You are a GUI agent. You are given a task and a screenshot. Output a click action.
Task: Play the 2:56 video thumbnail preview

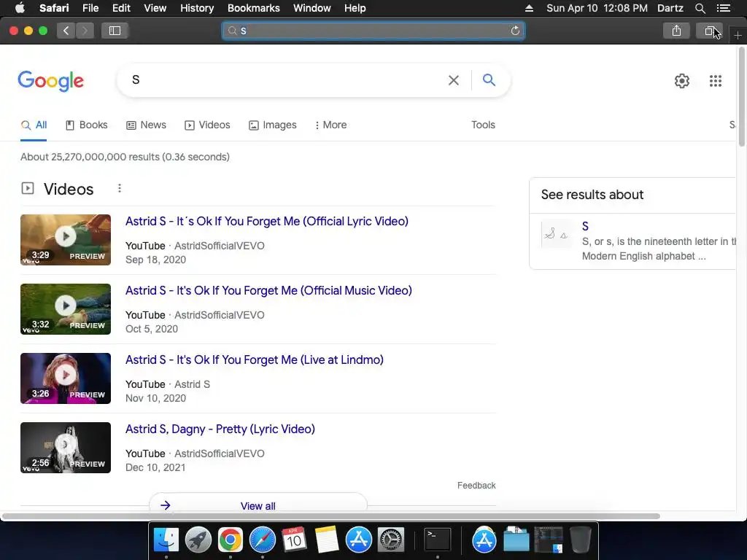tap(66, 448)
